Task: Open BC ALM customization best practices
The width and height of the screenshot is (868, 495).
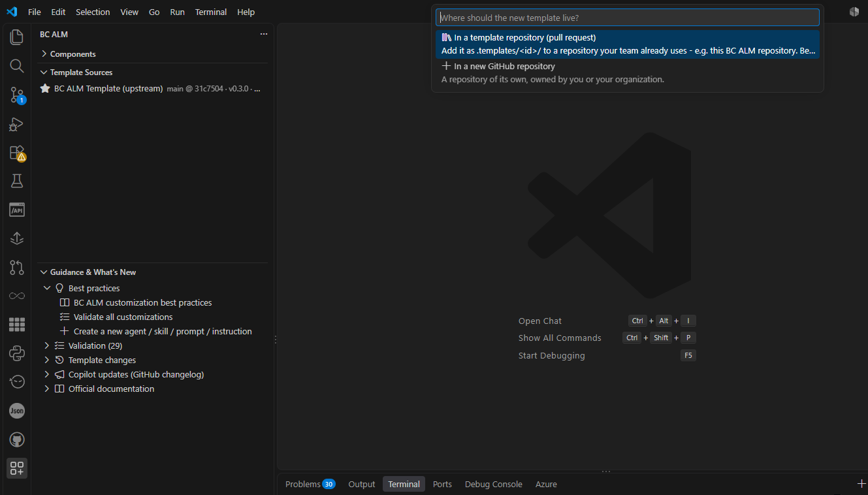Action: tap(142, 302)
